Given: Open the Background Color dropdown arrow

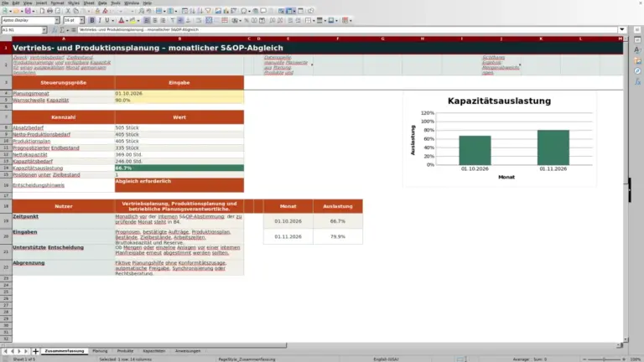Looking at the screenshot, I should point(138,20).
